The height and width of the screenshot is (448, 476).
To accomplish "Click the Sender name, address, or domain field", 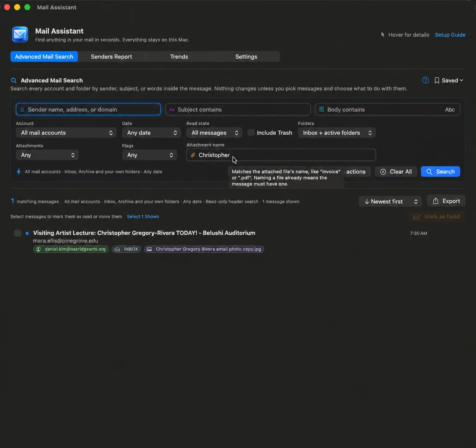I will pyautogui.click(x=88, y=109).
